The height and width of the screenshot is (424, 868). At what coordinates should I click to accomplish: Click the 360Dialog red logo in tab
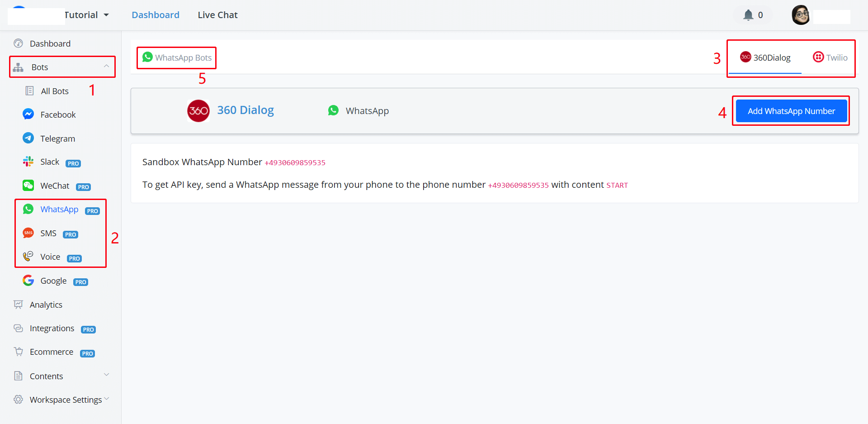pyautogui.click(x=745, y=57)
